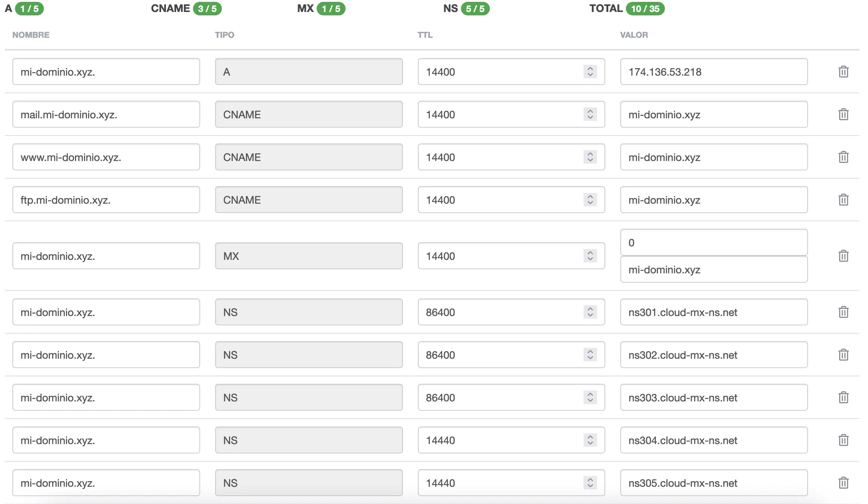Click the TIPO column header
This screenshot has height=504, width=868.
tap(224, 35)
